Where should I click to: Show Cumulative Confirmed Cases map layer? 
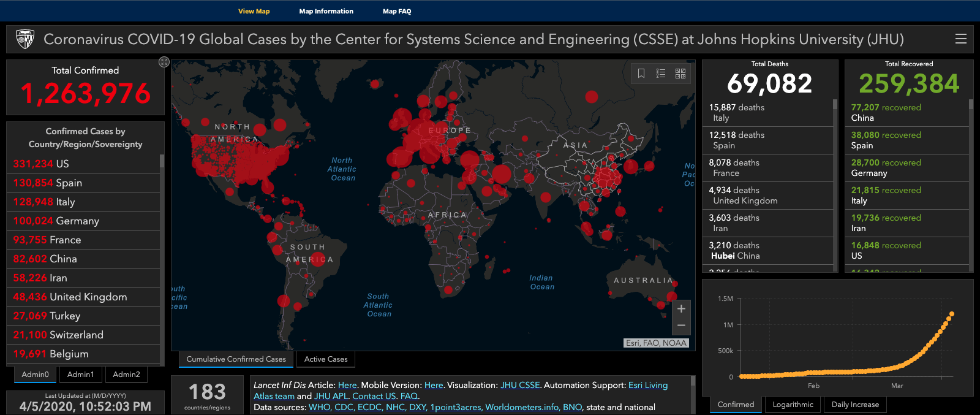[x=236, y=359]
